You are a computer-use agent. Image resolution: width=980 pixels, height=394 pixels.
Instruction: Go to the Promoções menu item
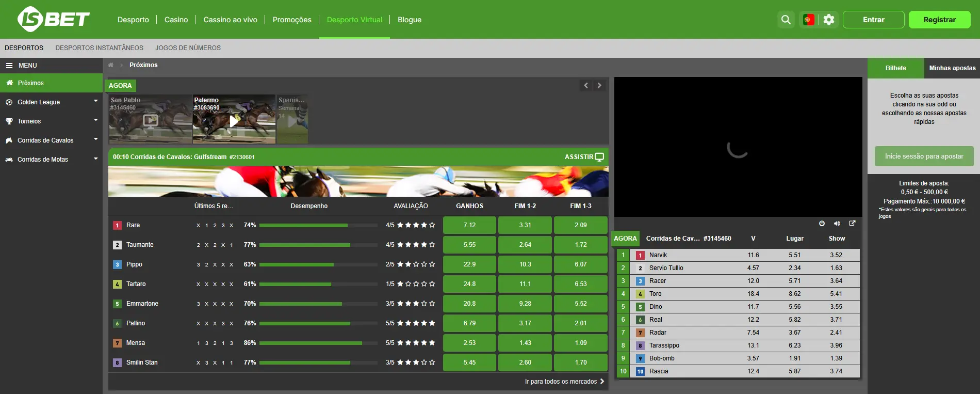point(292,20)
